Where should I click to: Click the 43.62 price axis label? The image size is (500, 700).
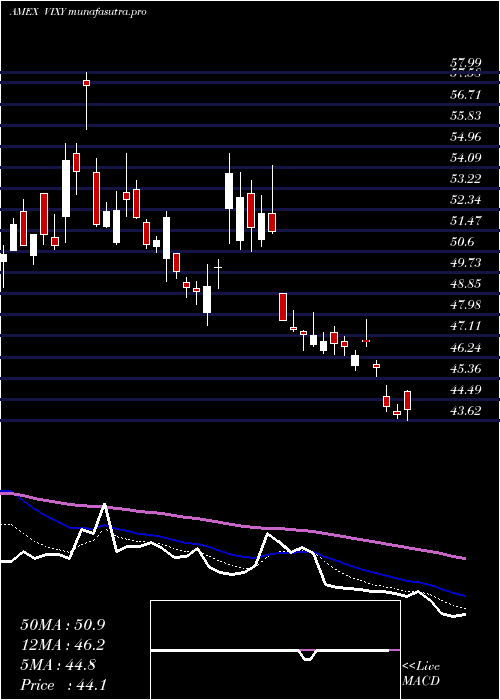[466, 411]
